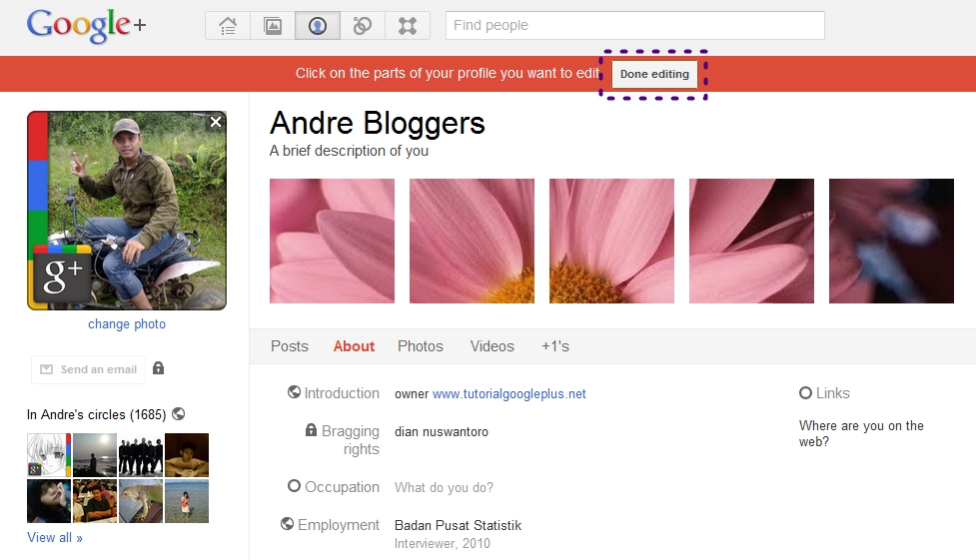Open man resting chin avatar in circles
The height and width of the screenshot is (560, 976).
[x=187, y=455]
